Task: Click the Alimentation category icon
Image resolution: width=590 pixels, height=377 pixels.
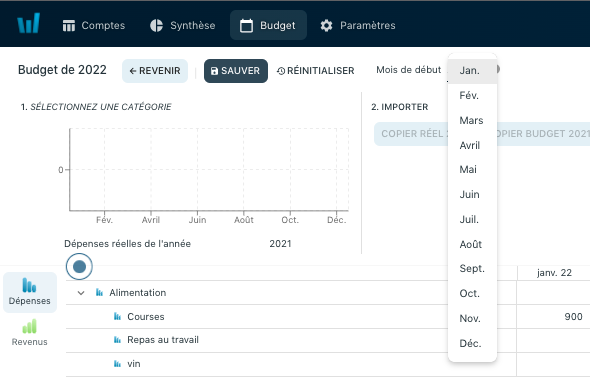Action: [x=99, y=292]
